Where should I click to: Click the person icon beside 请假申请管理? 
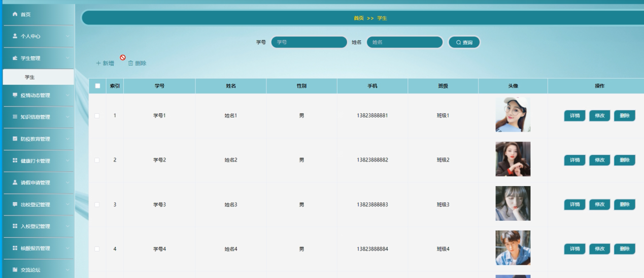click(15, 182)
